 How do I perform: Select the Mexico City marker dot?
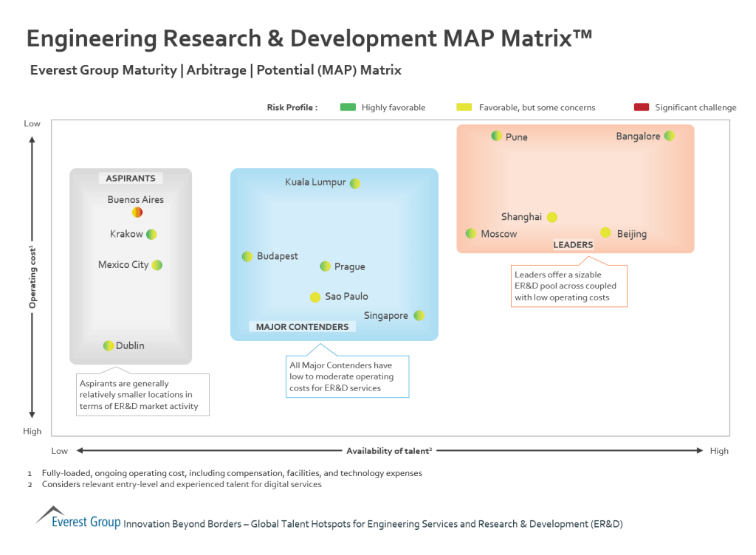coord(157,265)
